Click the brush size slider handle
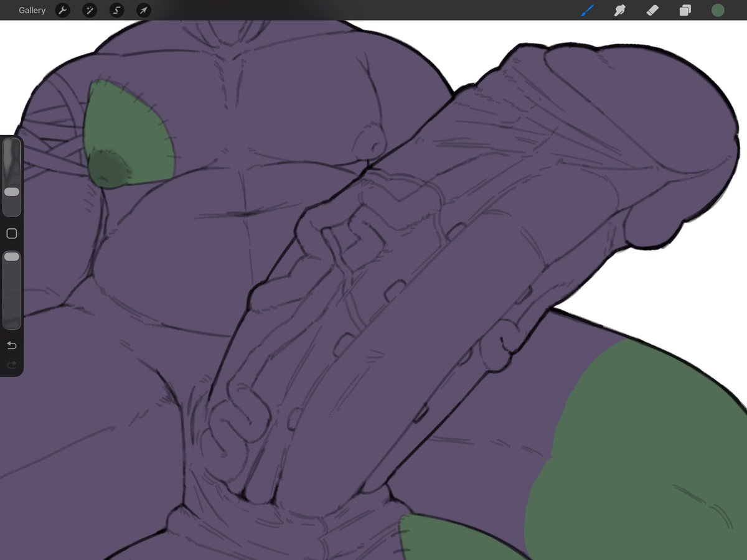 click(12, 192)
